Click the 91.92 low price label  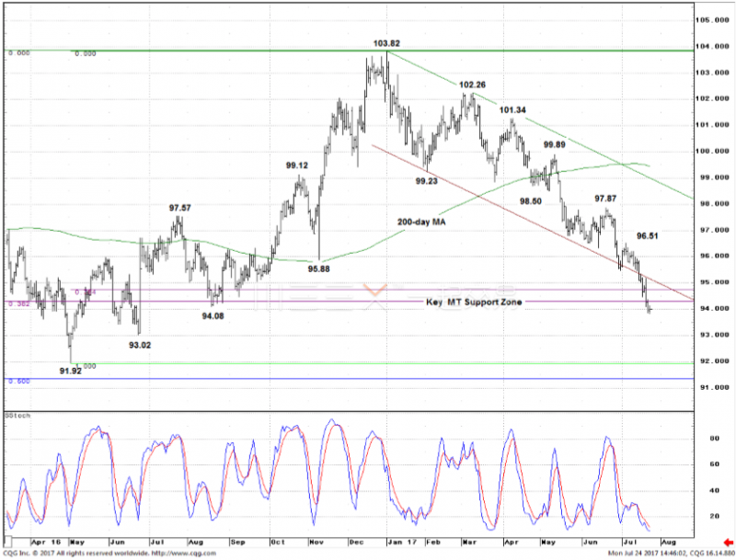tap(72, 371)
